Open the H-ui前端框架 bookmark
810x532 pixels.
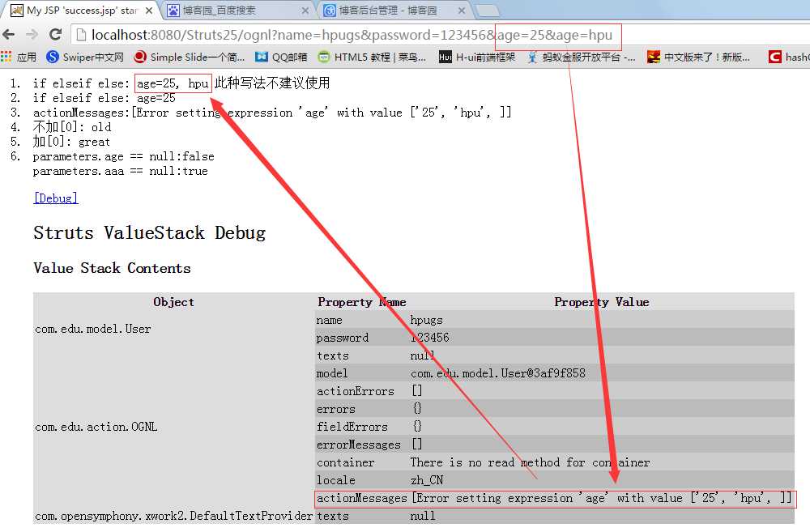(477, 57)
